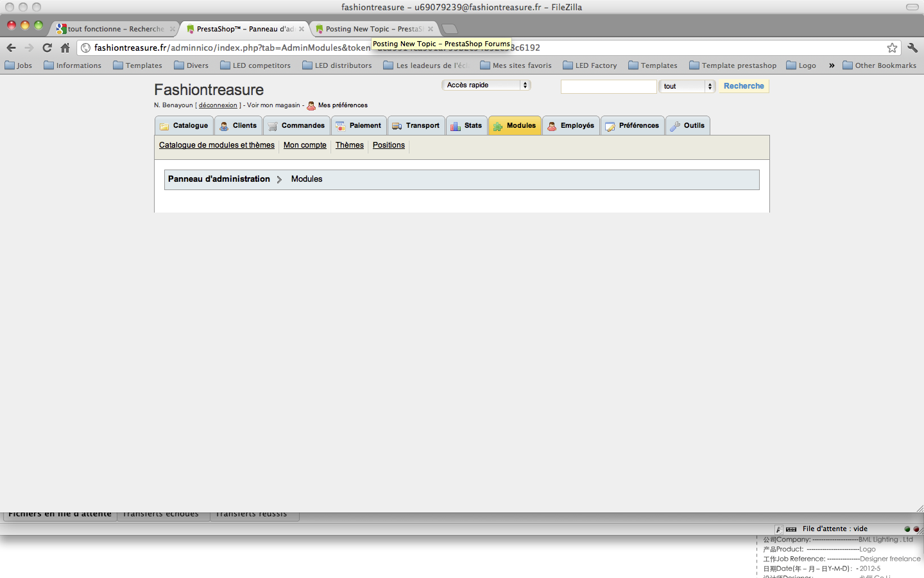Open the Outils admin tab
The width and height of the screenshot is (924, 578).
(688, 126)
